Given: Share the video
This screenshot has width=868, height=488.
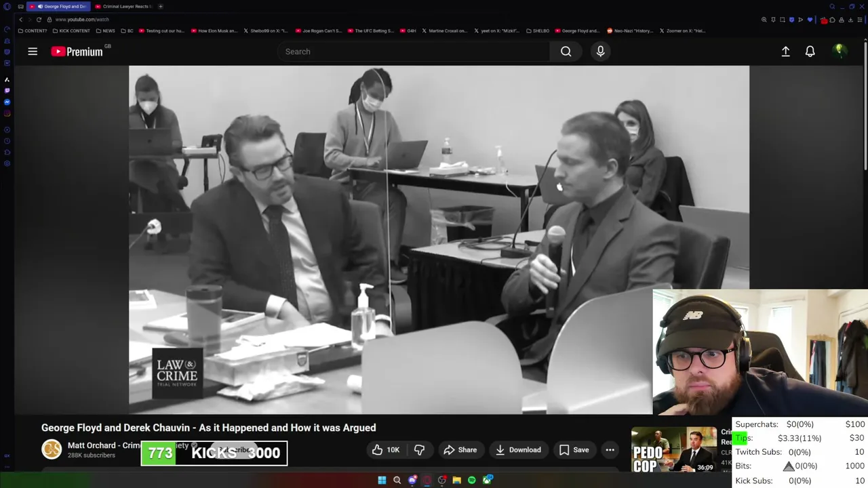Looking at the screenshot, I should point(460,450).
